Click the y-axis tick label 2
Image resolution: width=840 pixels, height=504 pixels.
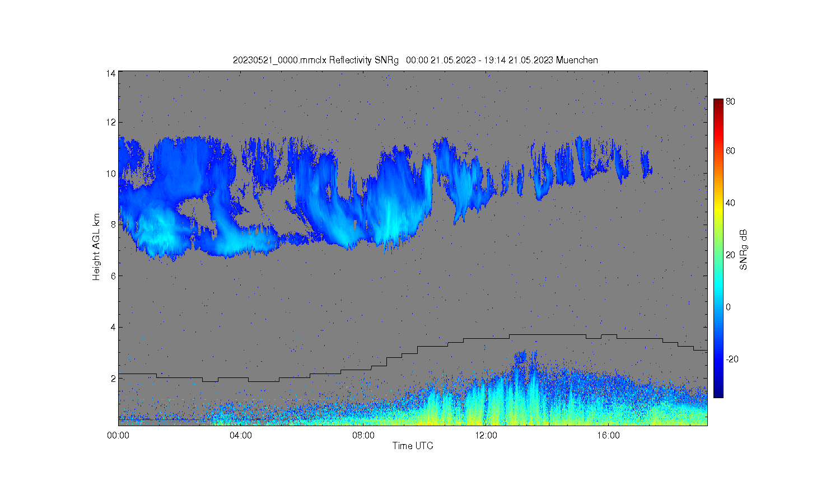(113, 379)
